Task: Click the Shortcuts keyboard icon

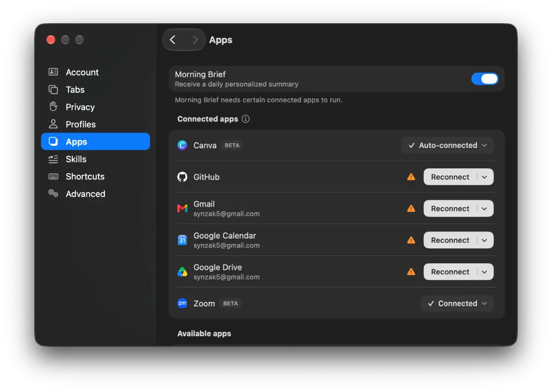Action: 53,176
